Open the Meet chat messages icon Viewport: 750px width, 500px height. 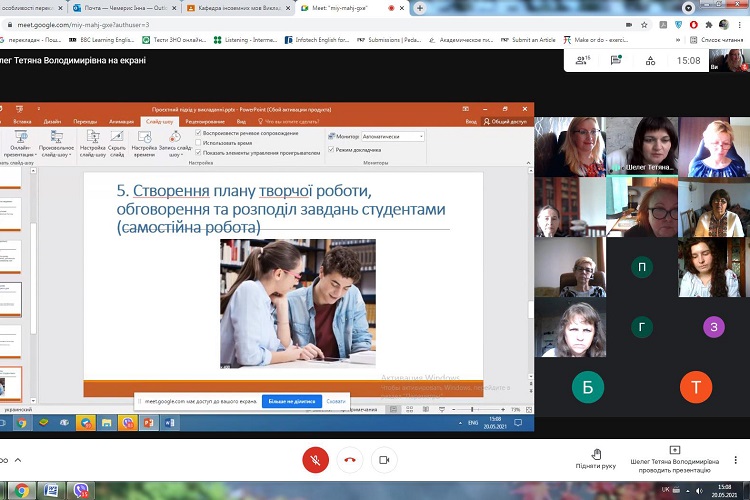point(616,60)
